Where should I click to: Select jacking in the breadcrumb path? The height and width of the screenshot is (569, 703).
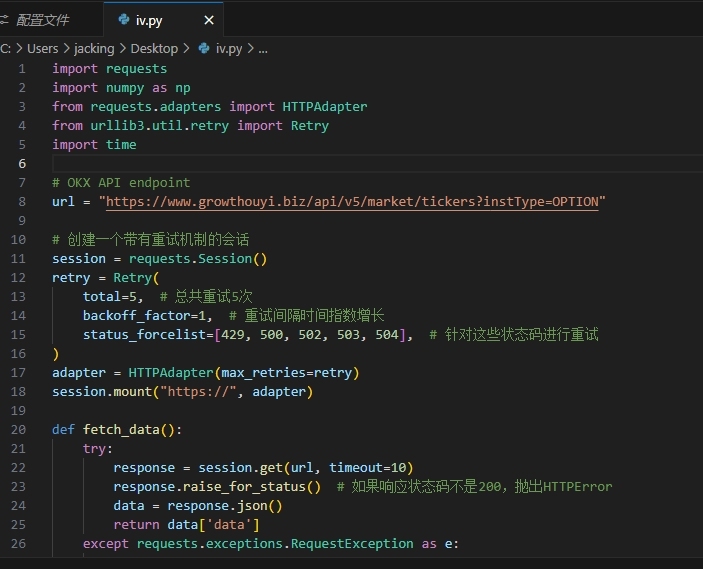click(x=94, y=48)
